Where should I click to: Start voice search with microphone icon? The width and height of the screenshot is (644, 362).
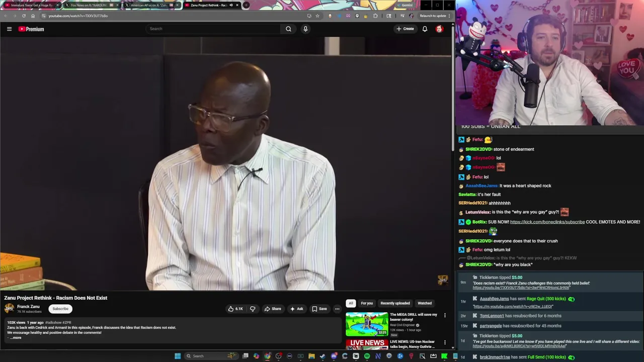pos(305,29)
